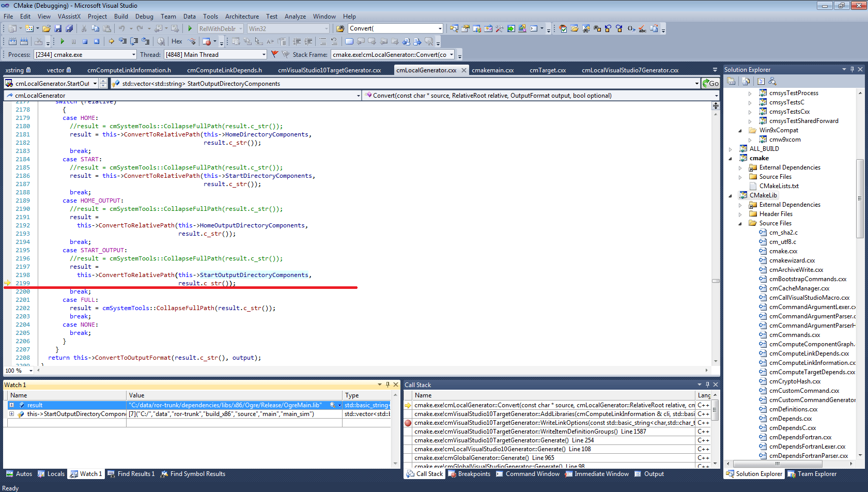The image size is (868, 492).
Task: Open the Process dropdown
Action: click(x=134, y=54)
